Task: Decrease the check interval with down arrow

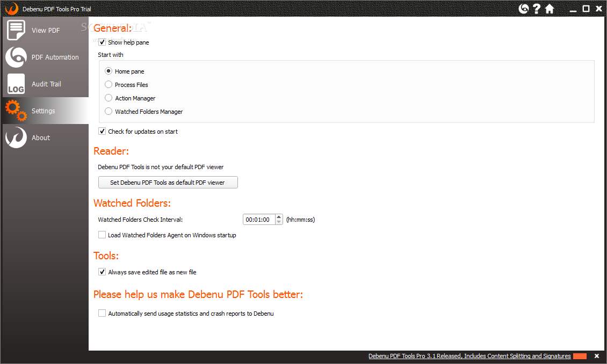Action: click(279, 222)
